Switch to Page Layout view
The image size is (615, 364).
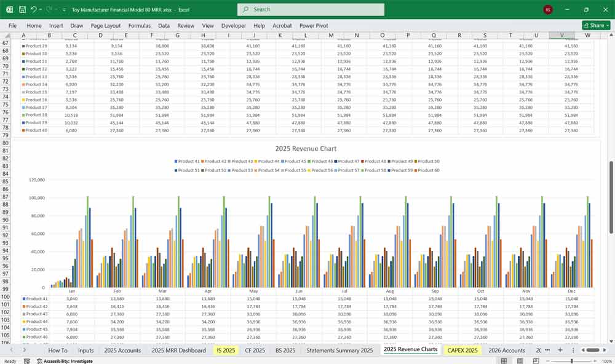pos(520,361)
